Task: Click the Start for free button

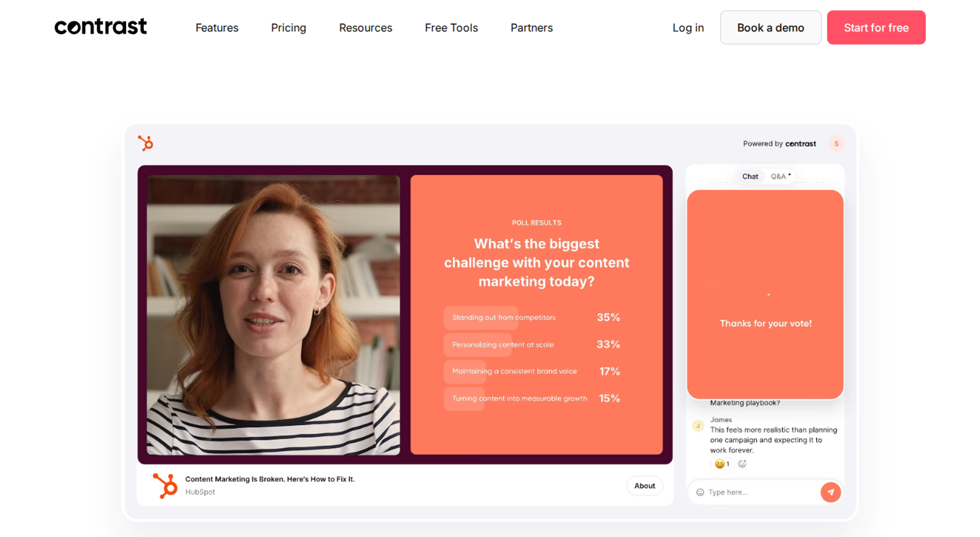Action: coord(876,28)
